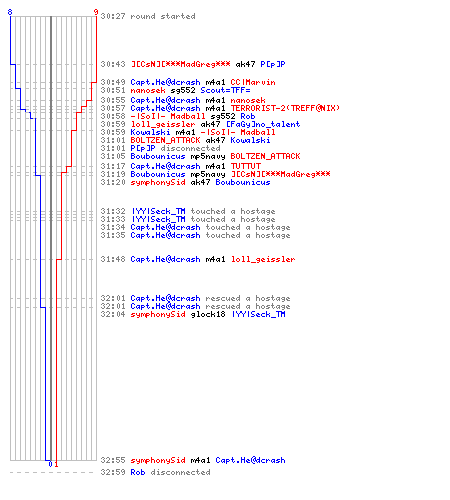The image size is (450, 500).
Task: Click the '30:27 round started' log entry
Action: pyautogui.click(x=148, y=16)
